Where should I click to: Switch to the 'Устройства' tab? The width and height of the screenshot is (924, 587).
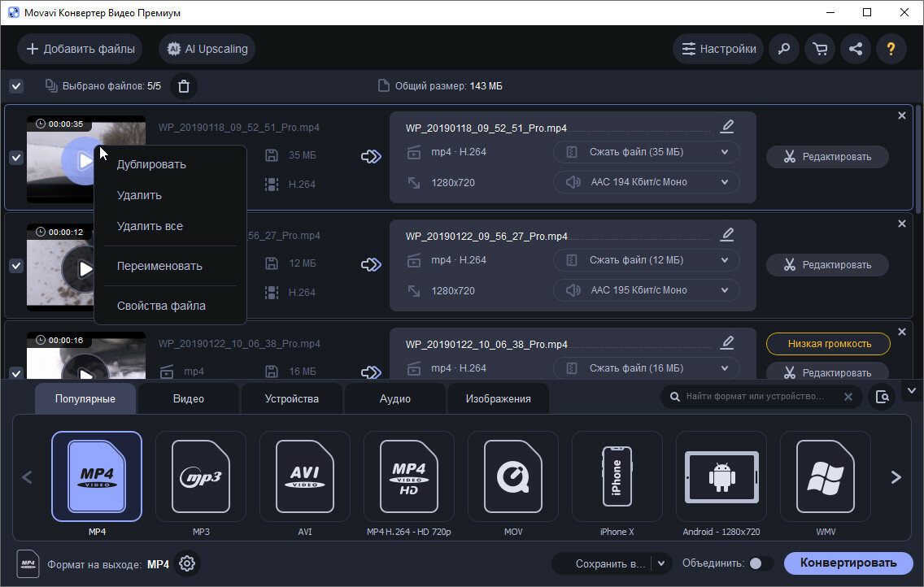(x=292, y=398)
